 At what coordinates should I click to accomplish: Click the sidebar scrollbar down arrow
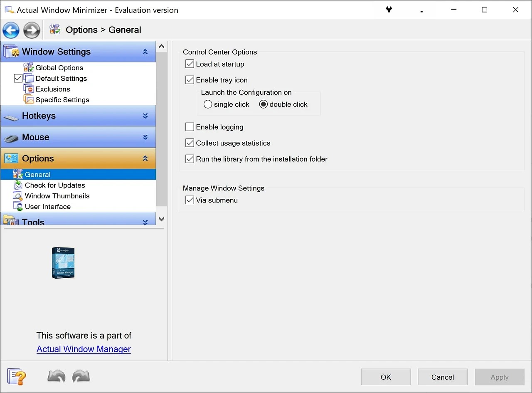coord(161,219)
